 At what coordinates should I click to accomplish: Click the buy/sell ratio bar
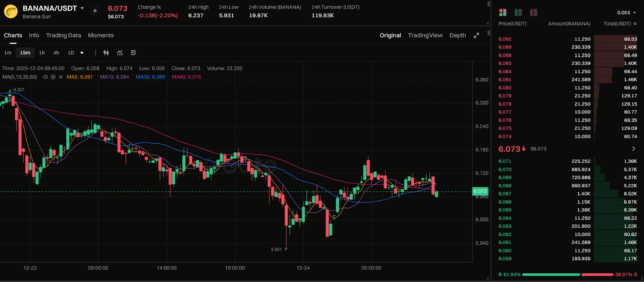(x=568, y=275)
